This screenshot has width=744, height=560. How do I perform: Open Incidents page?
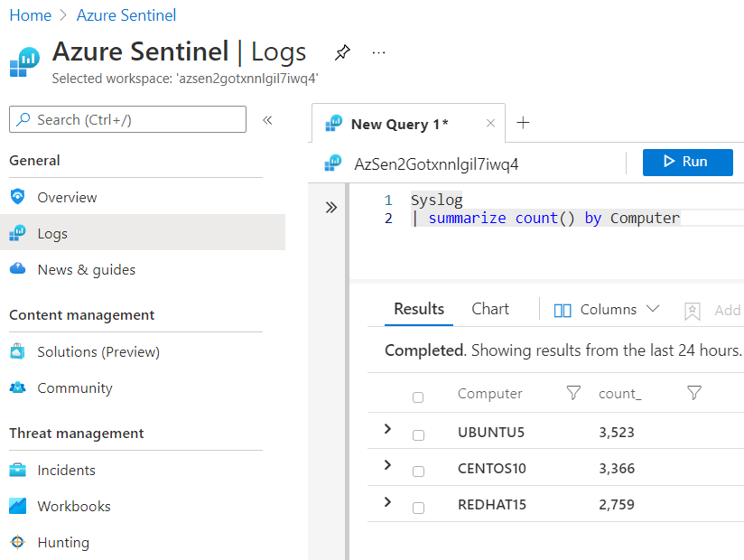pyautogui.click(x=143, y=471)
